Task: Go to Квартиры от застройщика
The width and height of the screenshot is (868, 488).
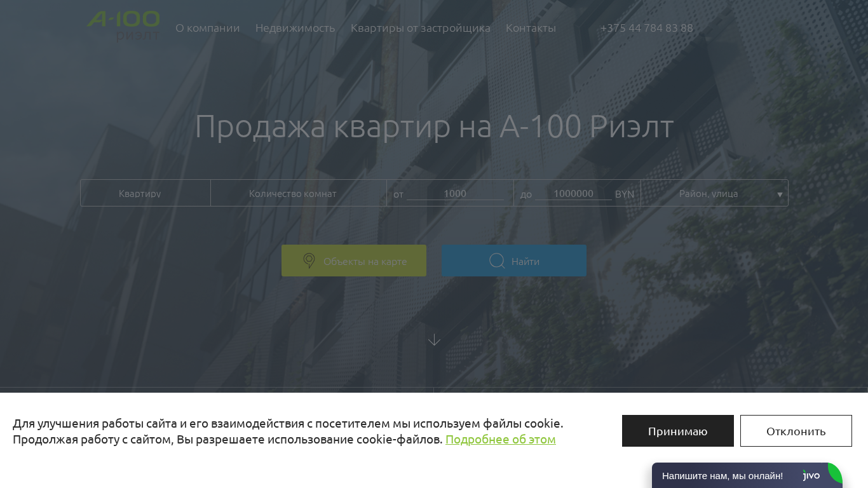Action: click(421, 28)
